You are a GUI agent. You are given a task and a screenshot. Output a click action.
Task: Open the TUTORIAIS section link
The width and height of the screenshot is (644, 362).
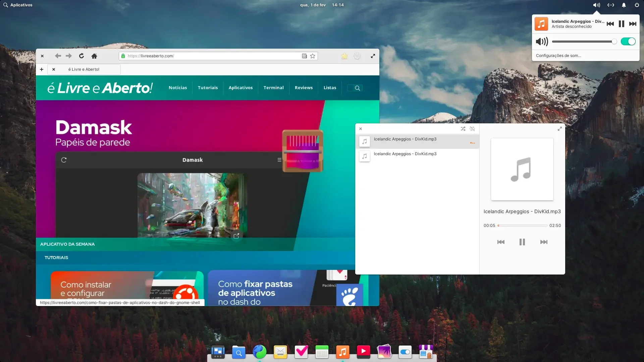(56, 258)
